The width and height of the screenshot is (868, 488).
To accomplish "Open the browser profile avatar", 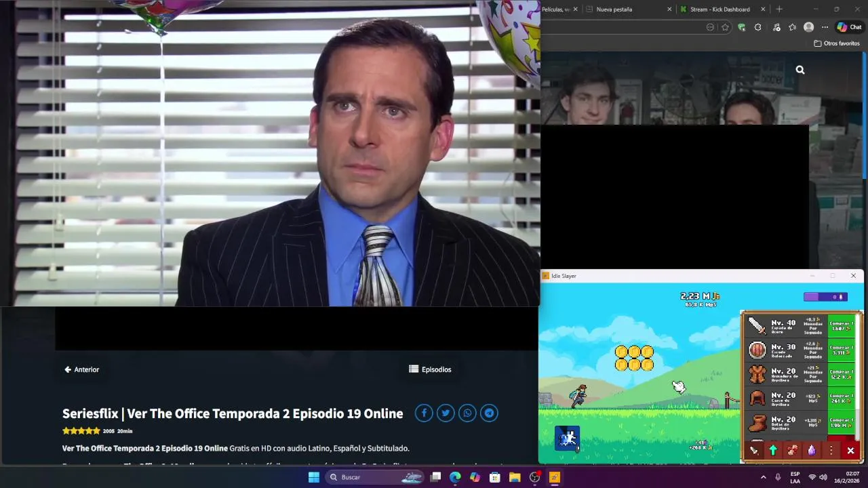I will pyautogui.click(x=808, y=27).
